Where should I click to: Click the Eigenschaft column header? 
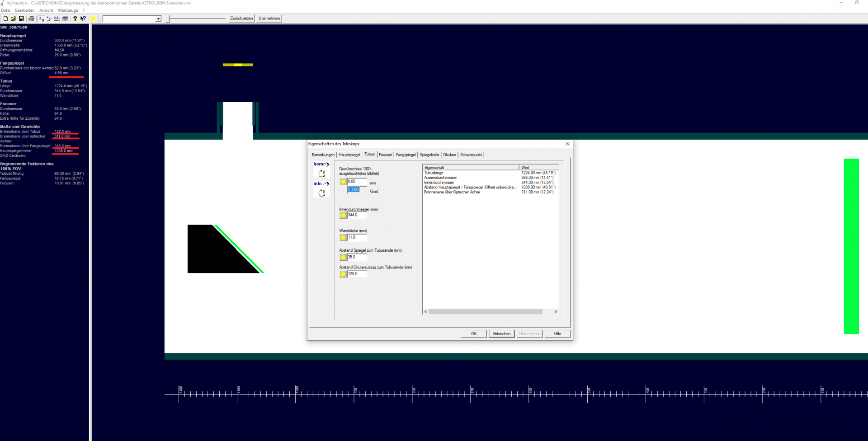[x=471, y=168]
